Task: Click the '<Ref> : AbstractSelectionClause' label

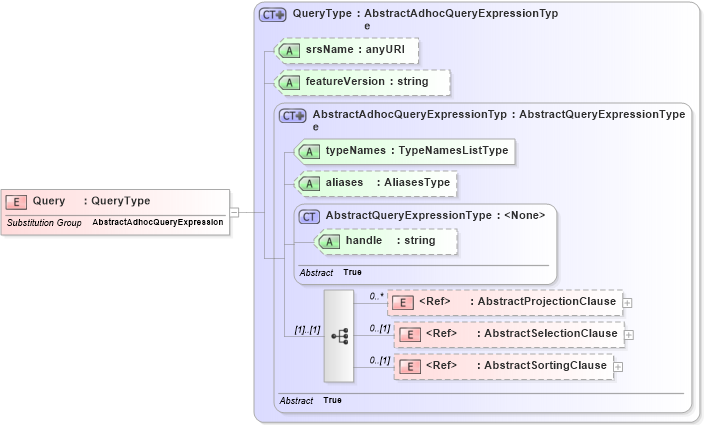Action: tap(521, 333)
